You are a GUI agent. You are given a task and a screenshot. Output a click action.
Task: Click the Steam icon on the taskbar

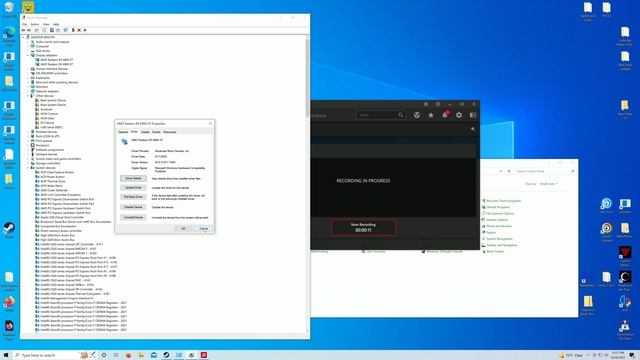[166, 355]
